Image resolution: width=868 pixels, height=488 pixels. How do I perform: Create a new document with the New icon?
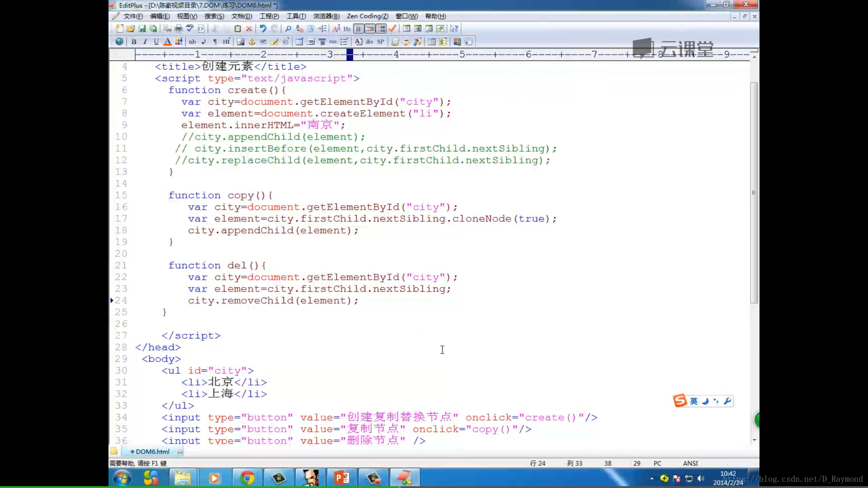click(x=120, y=28)
